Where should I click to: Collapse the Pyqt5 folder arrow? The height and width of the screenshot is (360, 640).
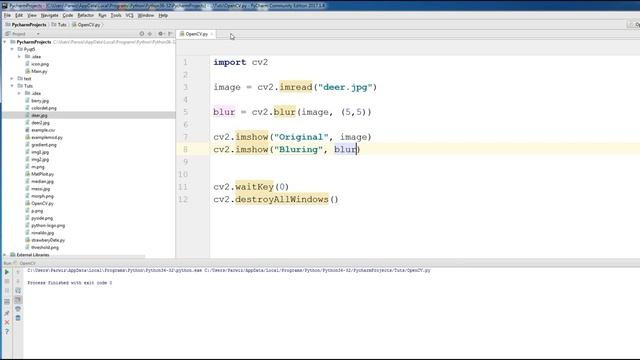point(12,49)
